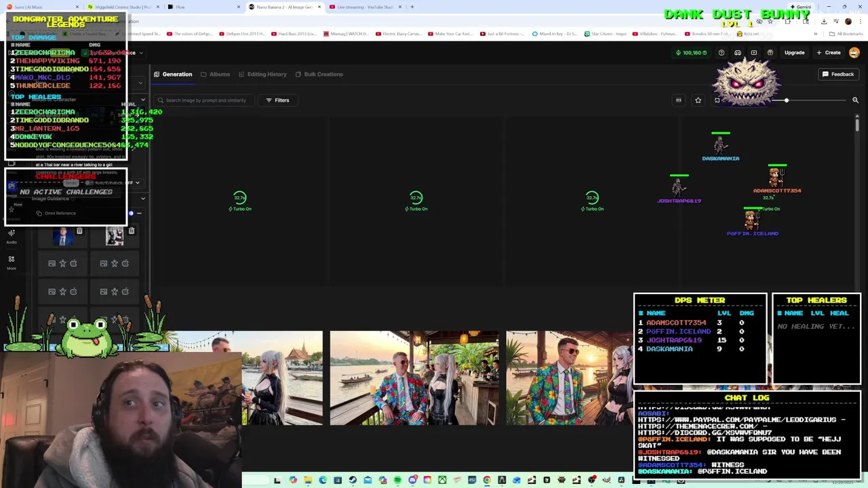Open the gift rewards icon
This screenshot has width=868, height=488.
[770, 52]
